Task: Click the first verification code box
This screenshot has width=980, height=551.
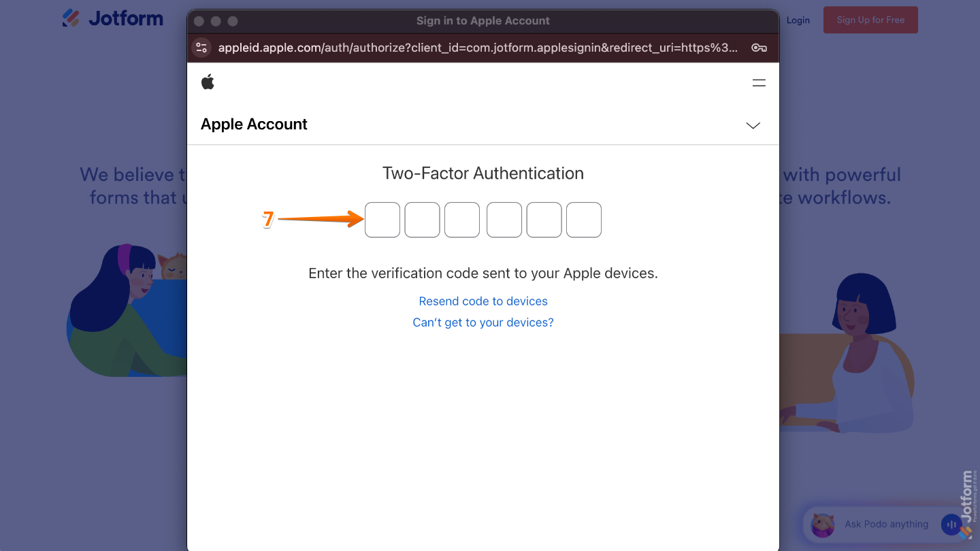Action: click(382, 220)
